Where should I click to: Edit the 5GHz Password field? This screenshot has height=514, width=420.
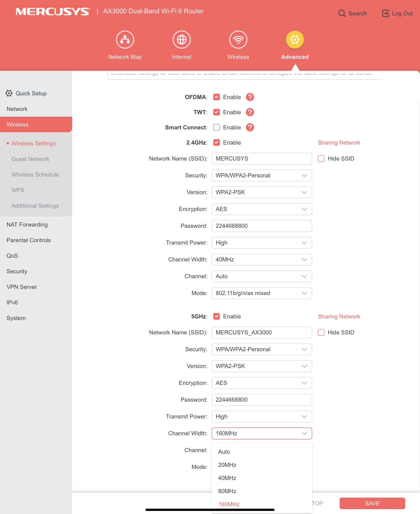coord(261,400)
